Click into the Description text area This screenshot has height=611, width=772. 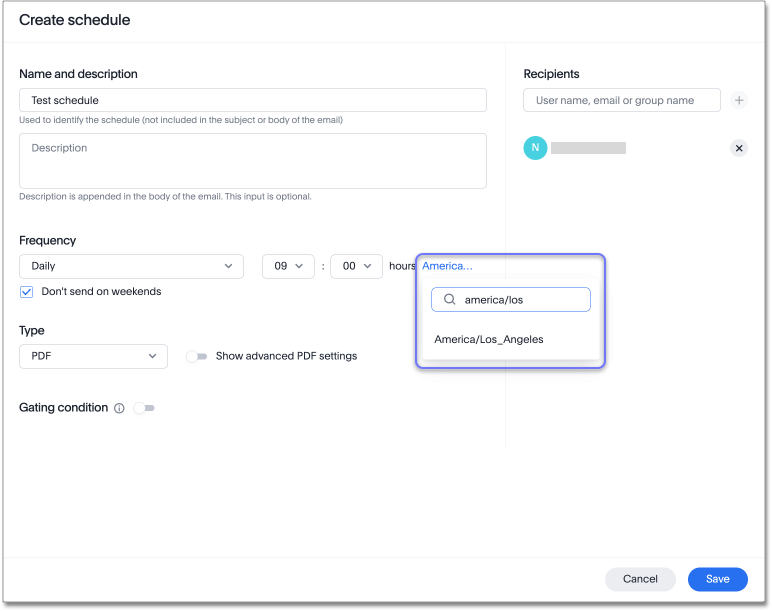tap(252, 161)
